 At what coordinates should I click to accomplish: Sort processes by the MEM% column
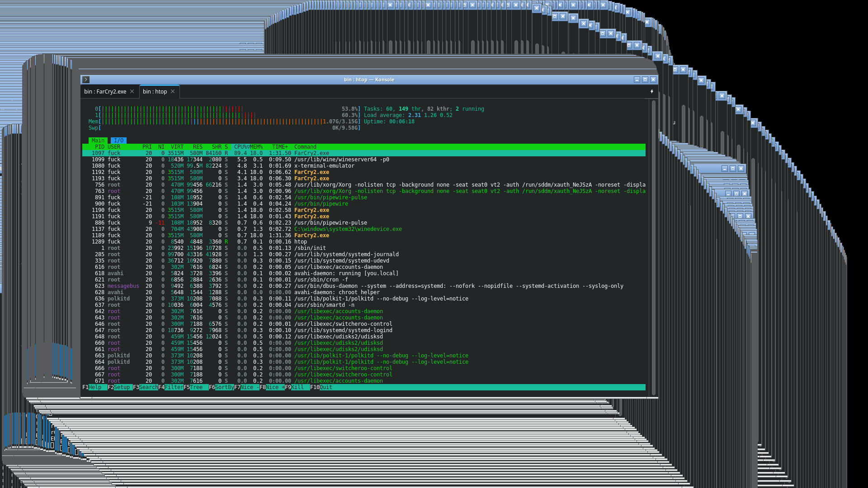(x=256, y=147)
